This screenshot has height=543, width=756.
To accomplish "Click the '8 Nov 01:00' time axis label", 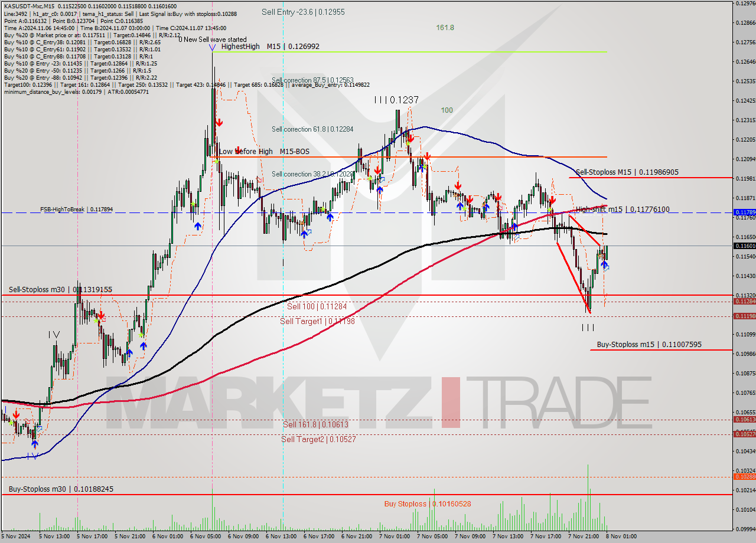I will tap(622, 537).
